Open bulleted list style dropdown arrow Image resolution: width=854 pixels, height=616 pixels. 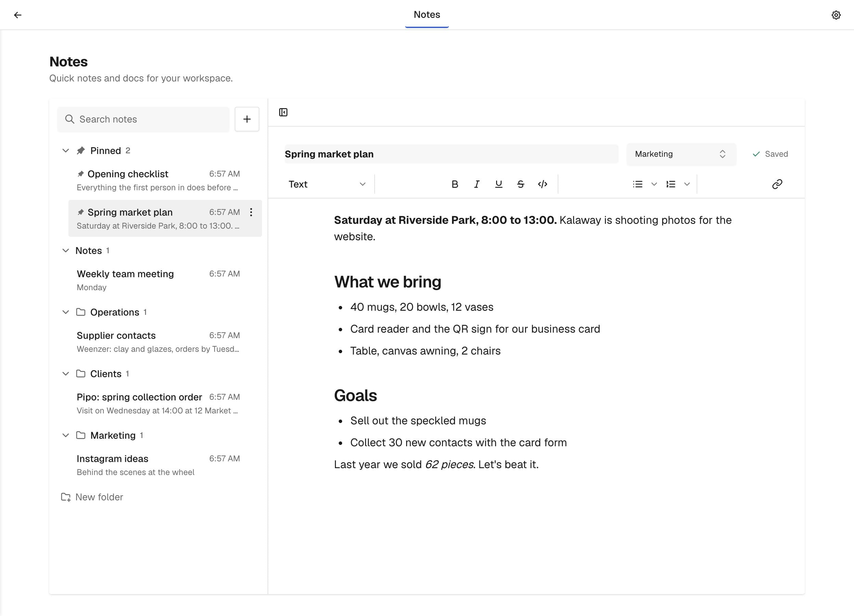pyautogui.click(x=654, y=184)
